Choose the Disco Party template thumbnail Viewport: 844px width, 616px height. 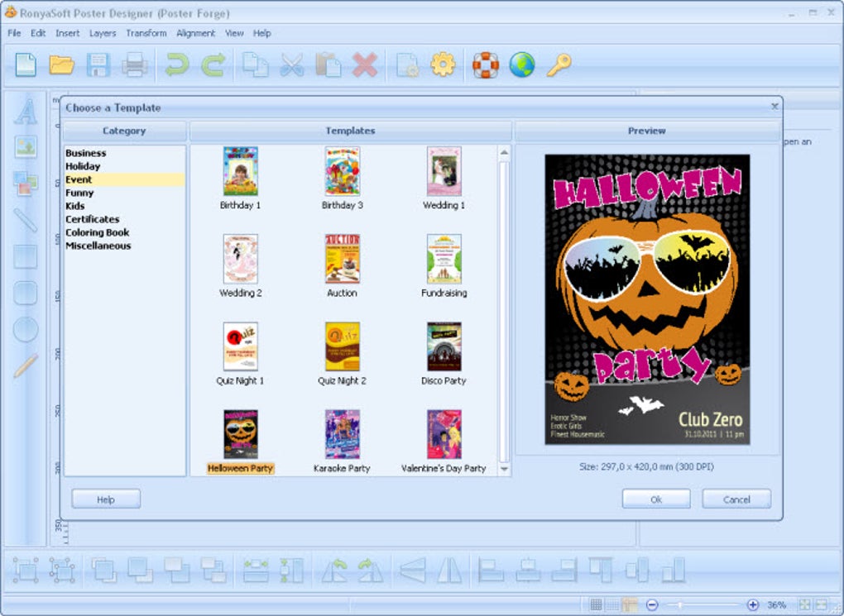pyautogui.click(x=444, y=346)
